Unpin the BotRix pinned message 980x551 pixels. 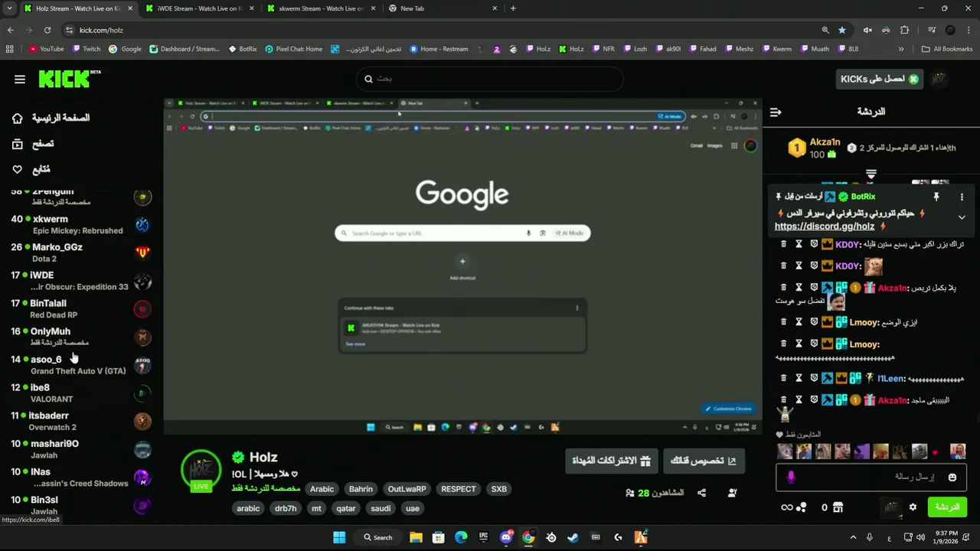pyautogui.click(x=936, y=197)
